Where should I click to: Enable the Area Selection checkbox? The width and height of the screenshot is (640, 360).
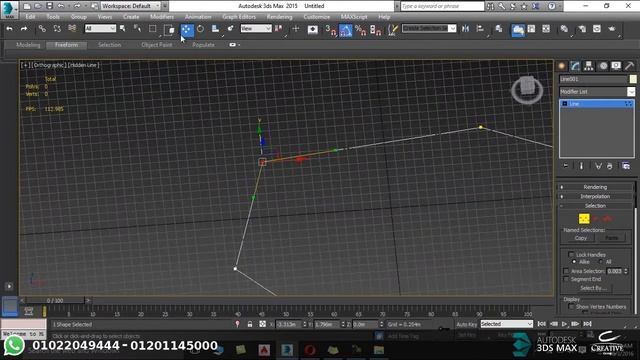click(566, 271)
